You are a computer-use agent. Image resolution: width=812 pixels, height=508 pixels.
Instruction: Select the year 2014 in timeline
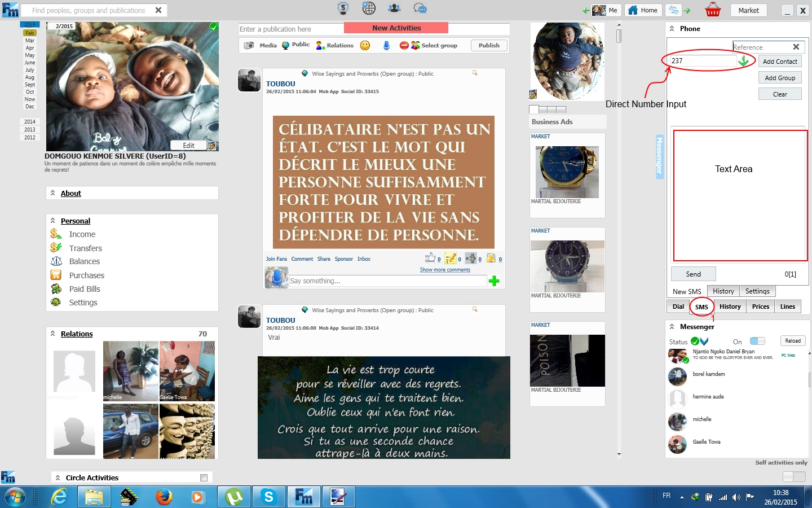[30, 121]
